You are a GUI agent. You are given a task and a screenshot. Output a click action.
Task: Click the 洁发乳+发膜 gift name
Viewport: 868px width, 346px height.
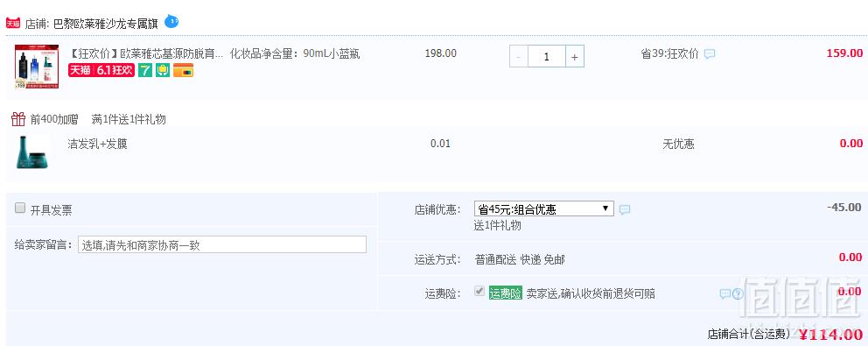click(x=97, y=144)
